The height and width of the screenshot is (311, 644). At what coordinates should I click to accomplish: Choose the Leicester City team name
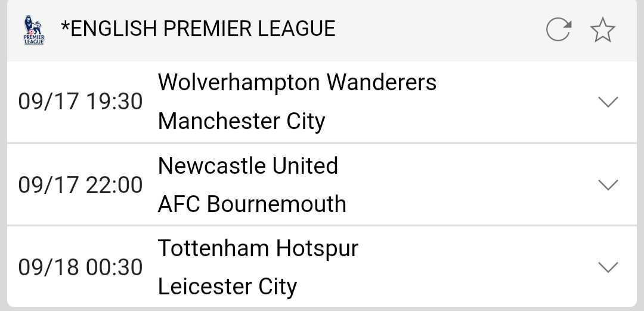coord(227,287)
